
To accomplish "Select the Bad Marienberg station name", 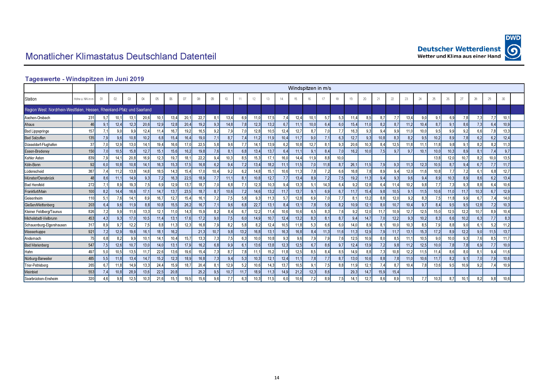I will (37, 245).
